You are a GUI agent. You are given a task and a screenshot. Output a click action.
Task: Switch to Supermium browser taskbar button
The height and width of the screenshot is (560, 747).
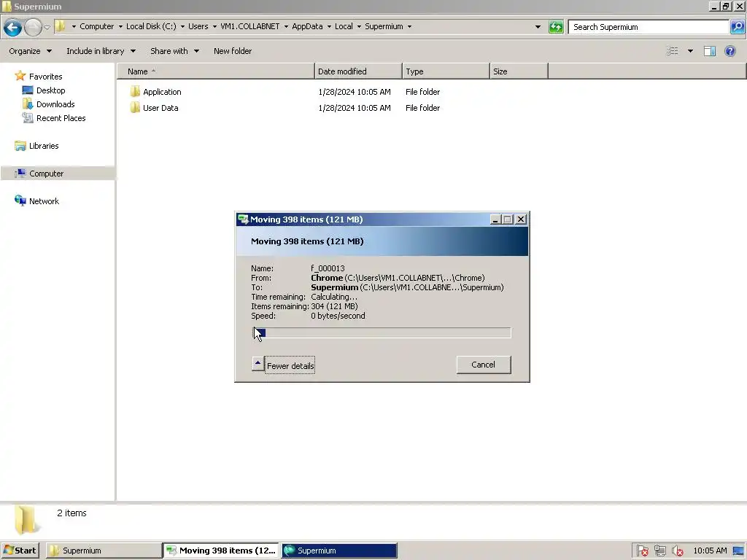click(x=339, y=551)
